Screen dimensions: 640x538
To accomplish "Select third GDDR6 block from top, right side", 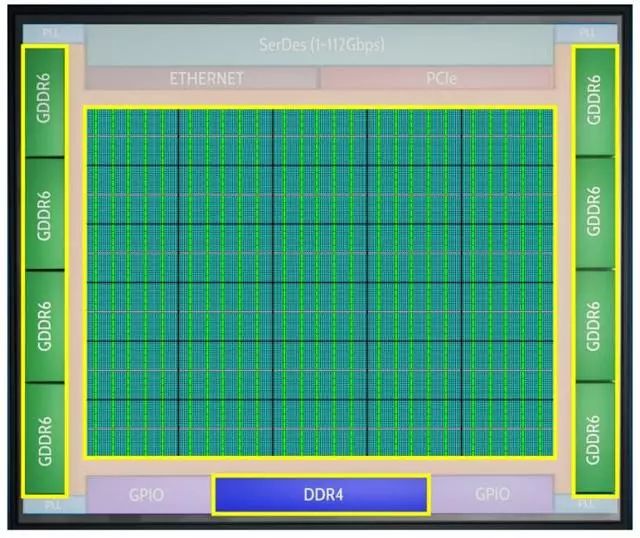I will coord(595,325).
